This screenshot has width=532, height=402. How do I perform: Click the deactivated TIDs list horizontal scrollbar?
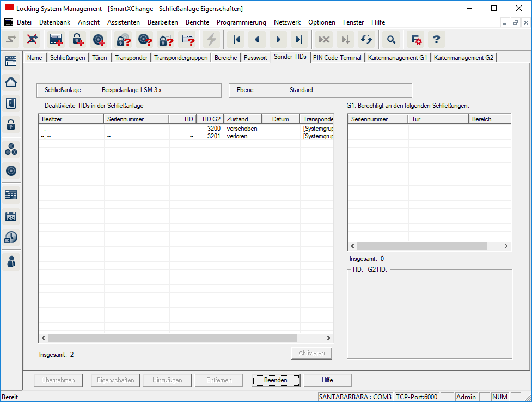[172, 338]
